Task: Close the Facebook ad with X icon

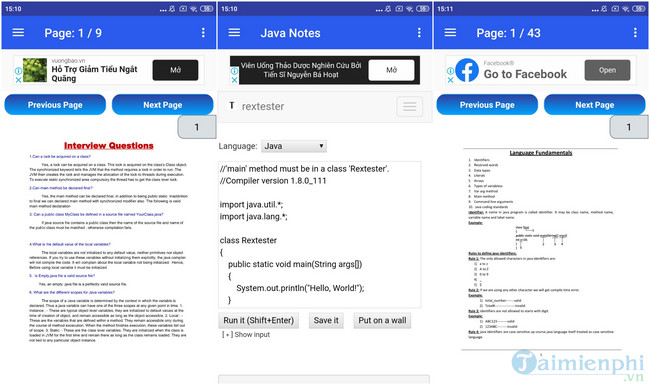Action: 450,80
